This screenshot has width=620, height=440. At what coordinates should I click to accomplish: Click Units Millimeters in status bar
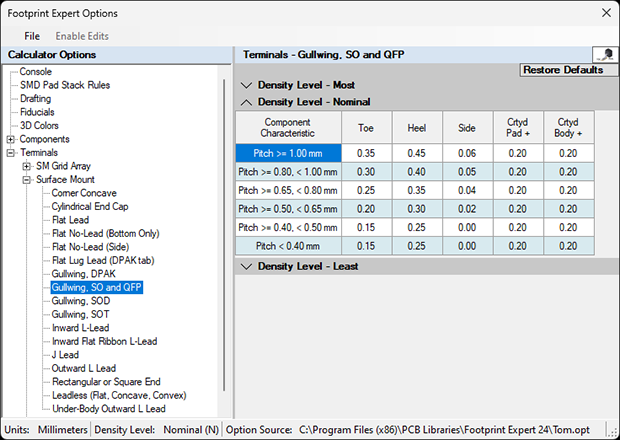tap(46, 430)
